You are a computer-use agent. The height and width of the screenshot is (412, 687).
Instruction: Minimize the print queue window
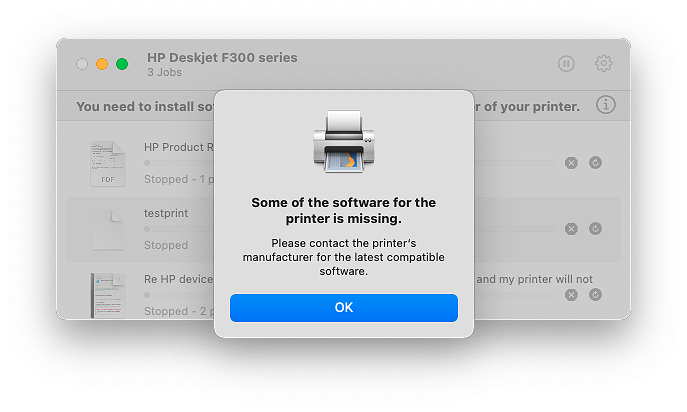coord(102,64)
